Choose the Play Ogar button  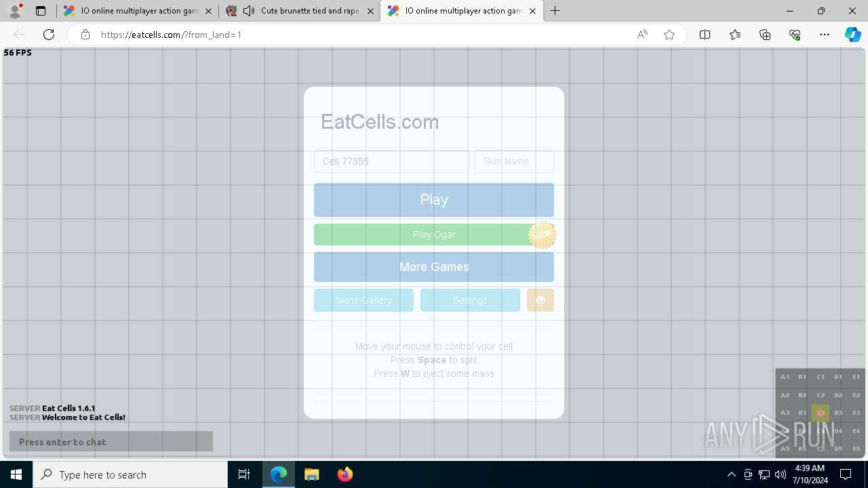[434, 235]
